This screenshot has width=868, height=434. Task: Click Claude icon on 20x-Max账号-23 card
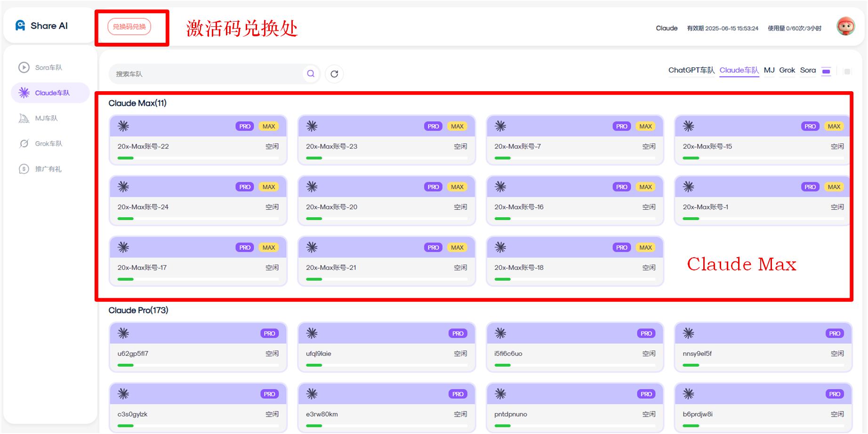coord(312,126)
